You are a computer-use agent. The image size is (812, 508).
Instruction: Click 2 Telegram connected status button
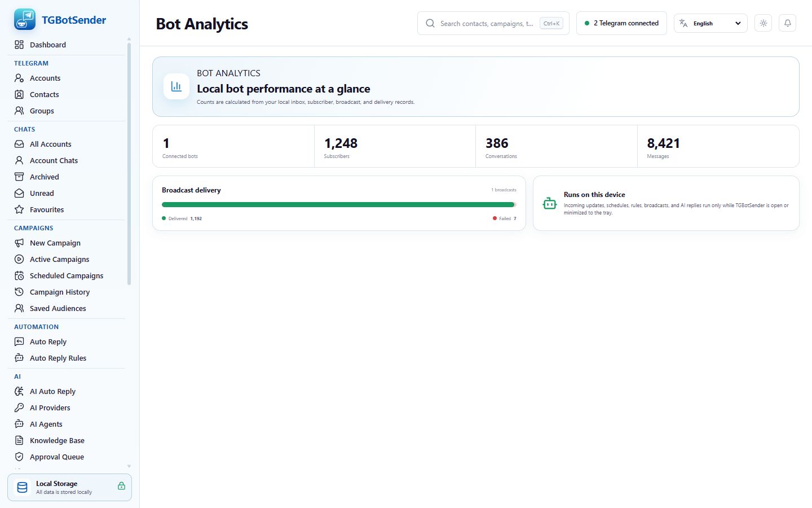click(x=621, y=23)
